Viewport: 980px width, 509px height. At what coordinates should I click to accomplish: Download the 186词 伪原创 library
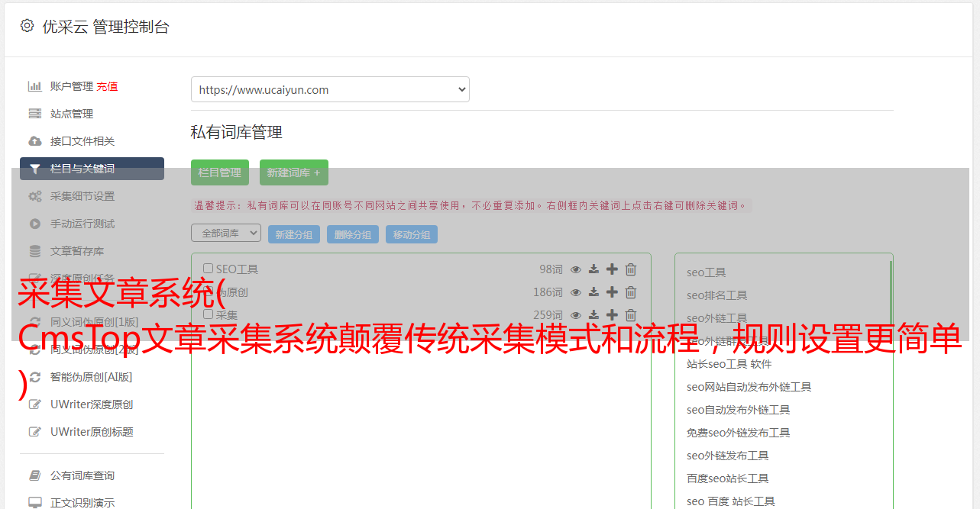pos(593,292)
